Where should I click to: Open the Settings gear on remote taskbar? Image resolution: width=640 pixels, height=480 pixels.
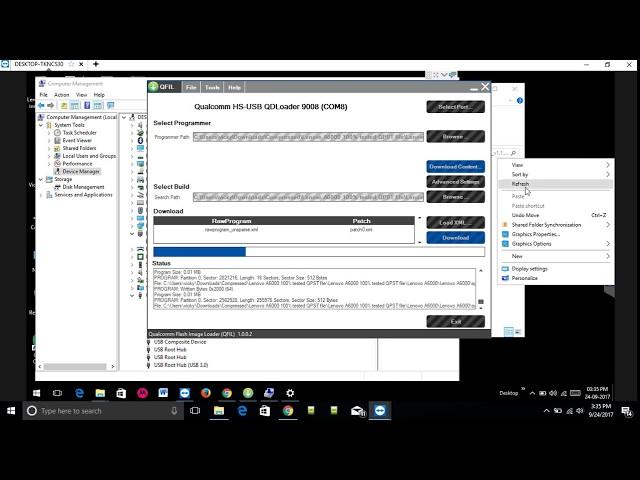pos(290,393)
